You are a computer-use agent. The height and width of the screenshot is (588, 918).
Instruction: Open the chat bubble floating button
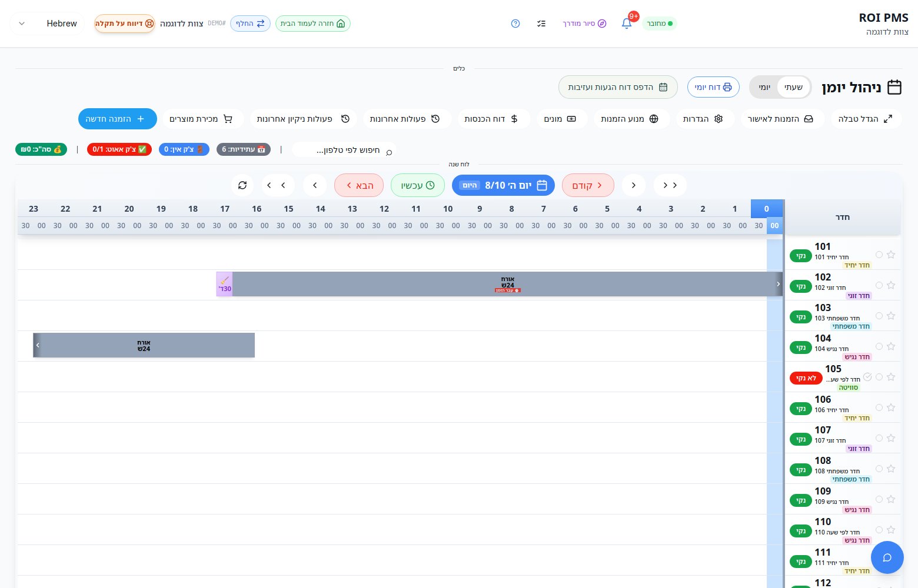pos(887,557)
